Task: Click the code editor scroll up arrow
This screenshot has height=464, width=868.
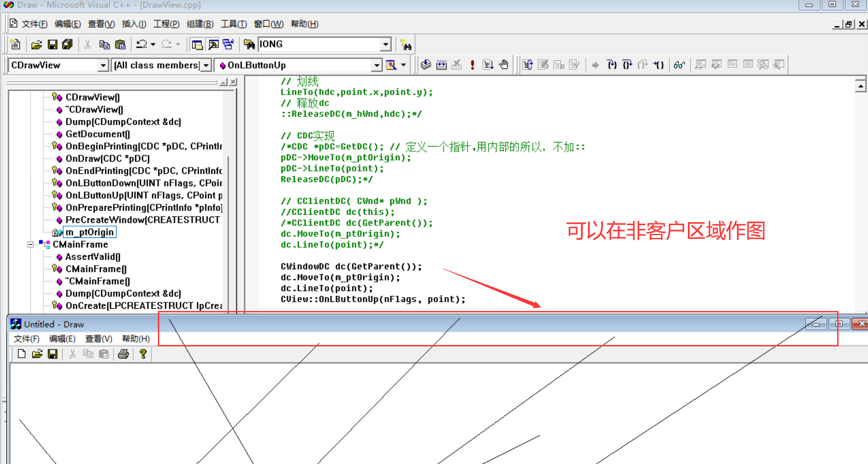Action: coord(860,85)
